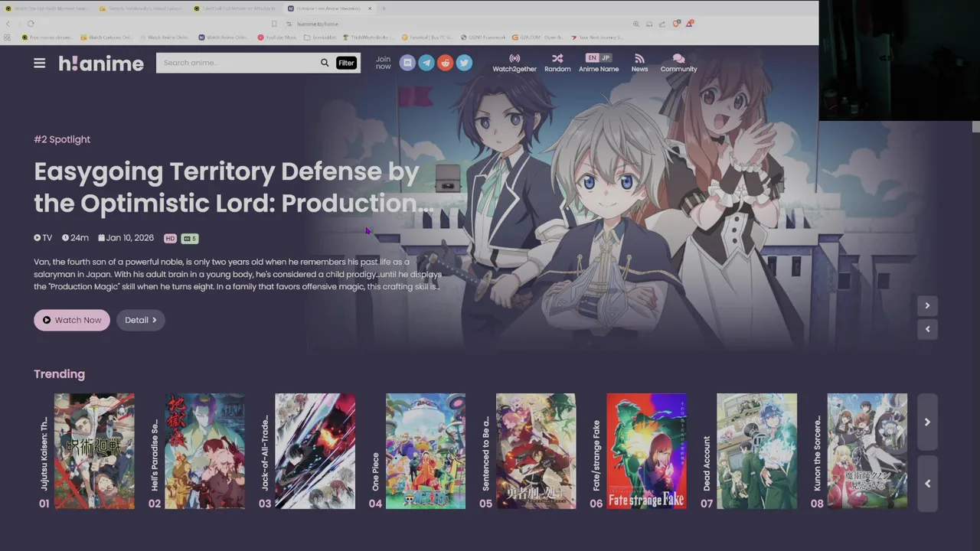This screenshot has width=980, height=551.
Task: Open the Discord community icon
Action: pyautogui.click(x=407, y=63)
